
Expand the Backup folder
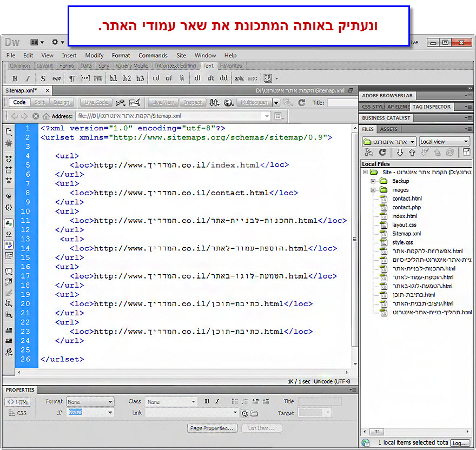tap(373, 181)
